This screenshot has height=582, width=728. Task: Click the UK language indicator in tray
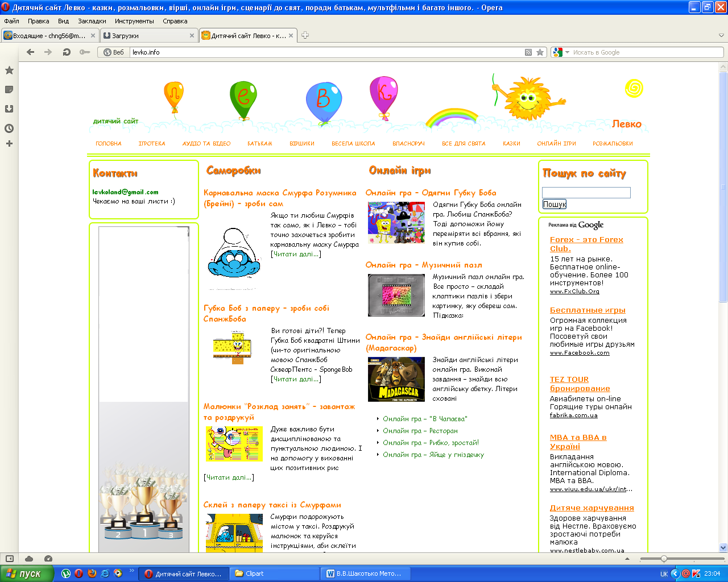(664, 574)
